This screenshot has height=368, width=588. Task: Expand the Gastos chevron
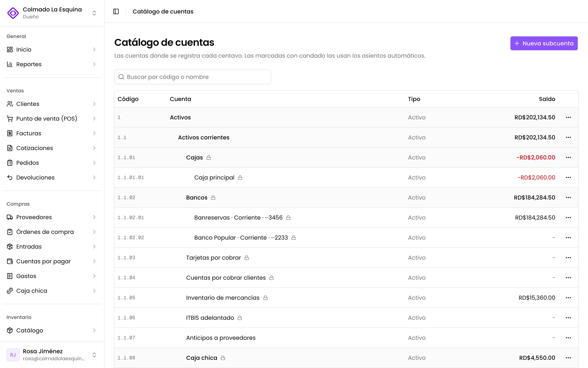(x=94, y=276)
